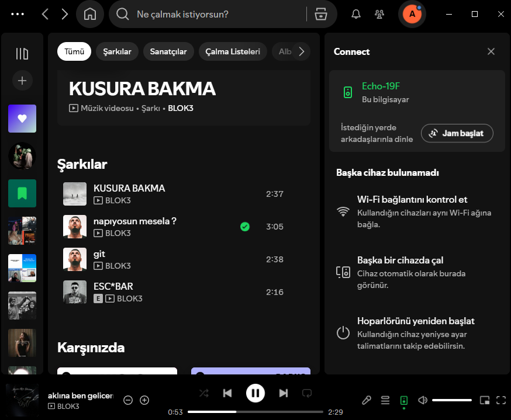
Task: Toggle shuffle playback
Action: (204, 393)
